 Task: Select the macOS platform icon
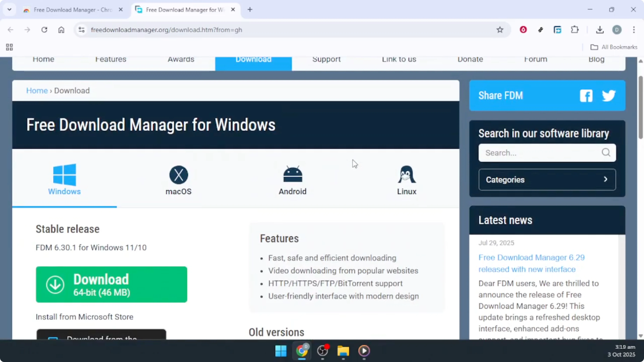point(178,175)
